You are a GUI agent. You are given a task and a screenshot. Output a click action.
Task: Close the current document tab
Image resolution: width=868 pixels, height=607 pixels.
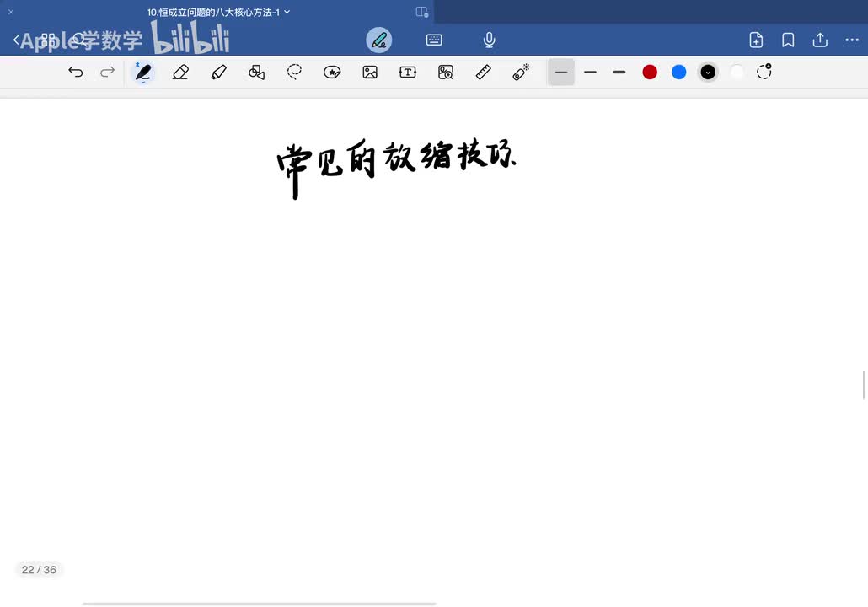10,12
